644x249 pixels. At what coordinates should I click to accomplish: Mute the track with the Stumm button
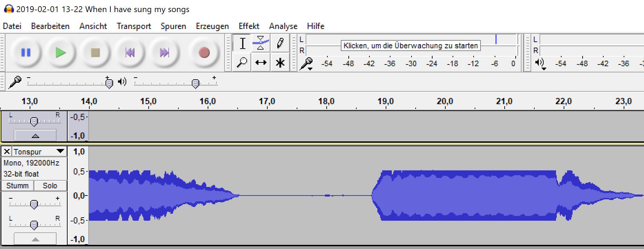click(x=17, y=186)
